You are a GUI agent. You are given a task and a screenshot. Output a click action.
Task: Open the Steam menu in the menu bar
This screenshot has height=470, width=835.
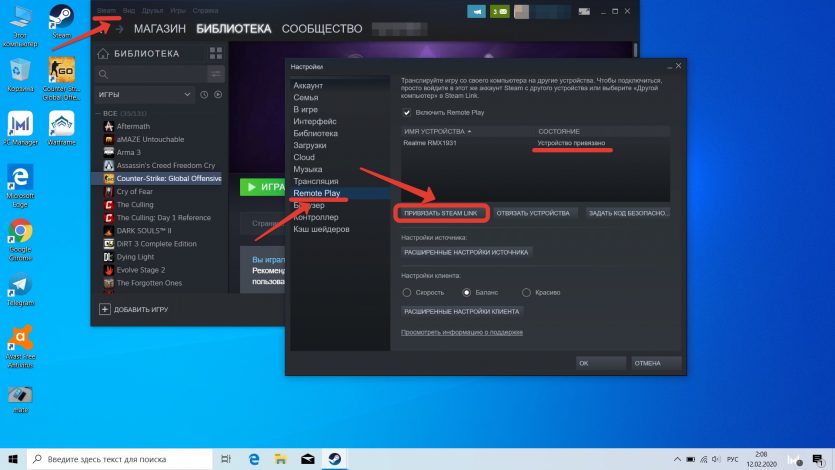click(x=106, y=10)
